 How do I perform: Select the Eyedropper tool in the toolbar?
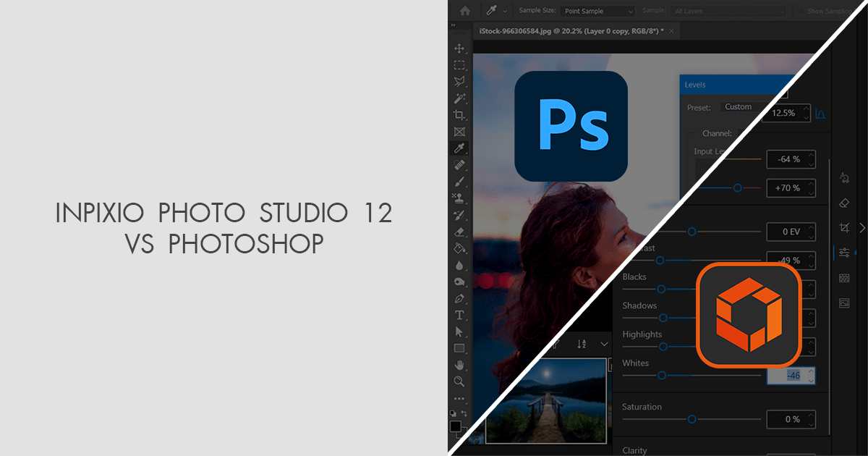460,149
